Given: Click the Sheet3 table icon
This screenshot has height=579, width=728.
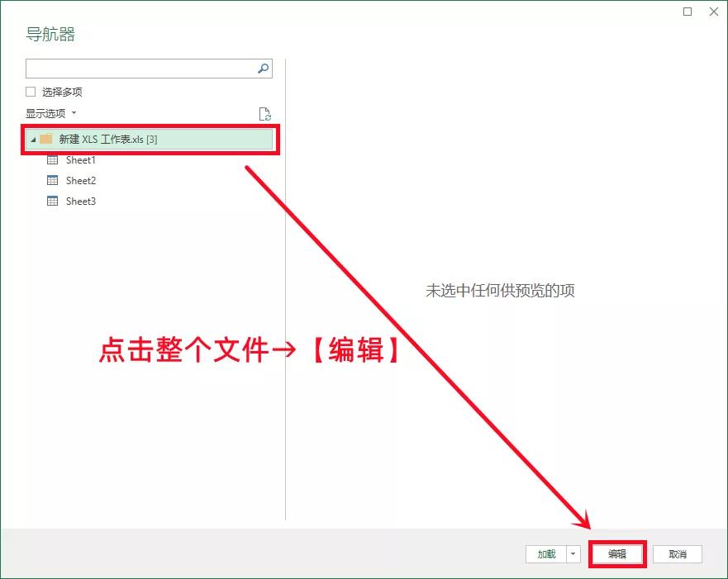Looking at the screenshot, I should click(52, 201).
